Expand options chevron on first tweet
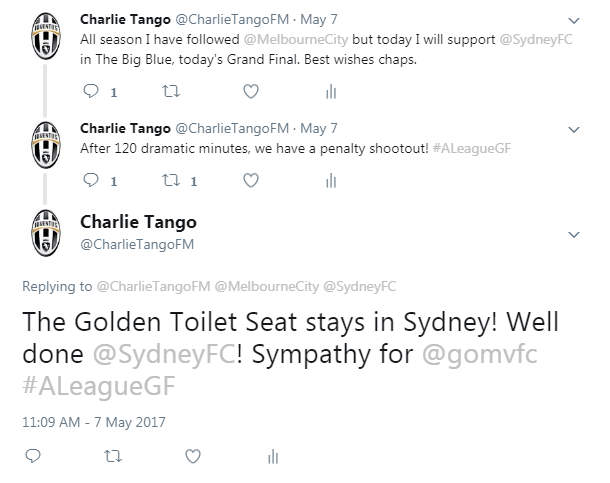610x483 pixels. 574,21
